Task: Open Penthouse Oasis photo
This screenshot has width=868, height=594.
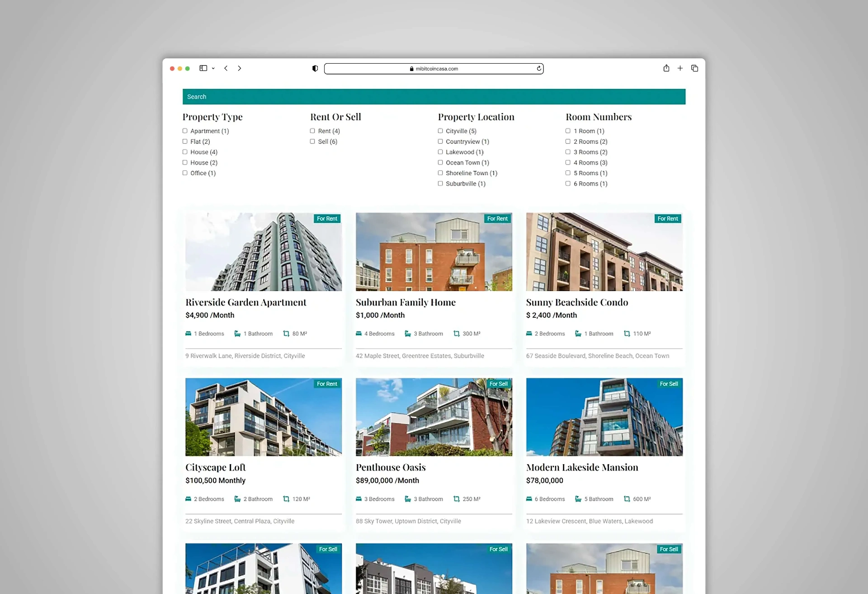Action: (x=434, y=417)
